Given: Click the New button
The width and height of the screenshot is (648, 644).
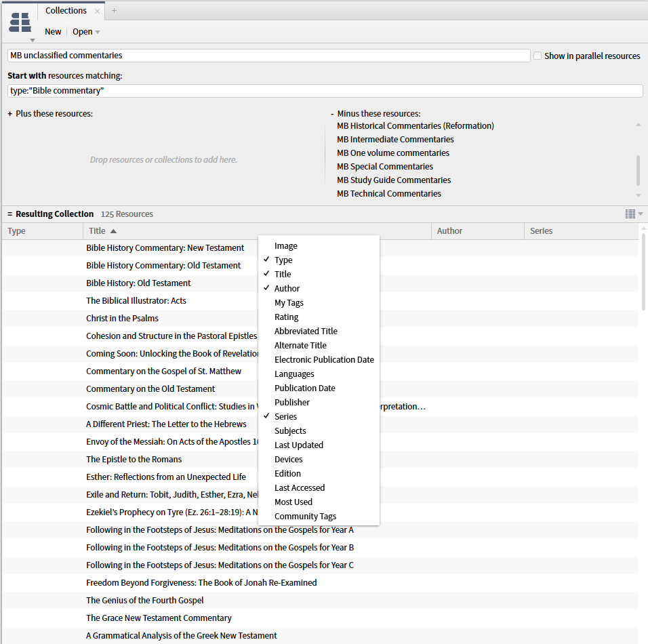Looking at the screenshot, I should click(52, 31).
